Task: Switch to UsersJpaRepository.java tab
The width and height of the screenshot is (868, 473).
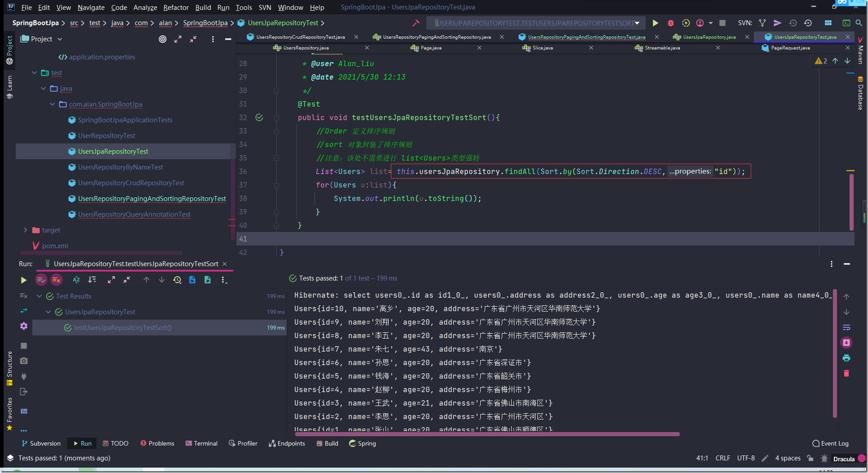Action: 709,37
